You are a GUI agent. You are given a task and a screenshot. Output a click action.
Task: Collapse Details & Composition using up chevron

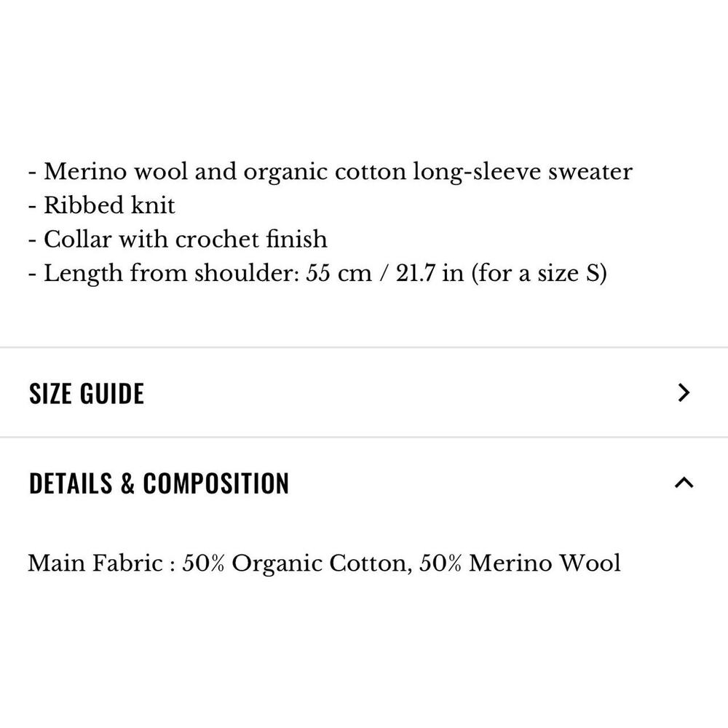click(x=684, y=483)
